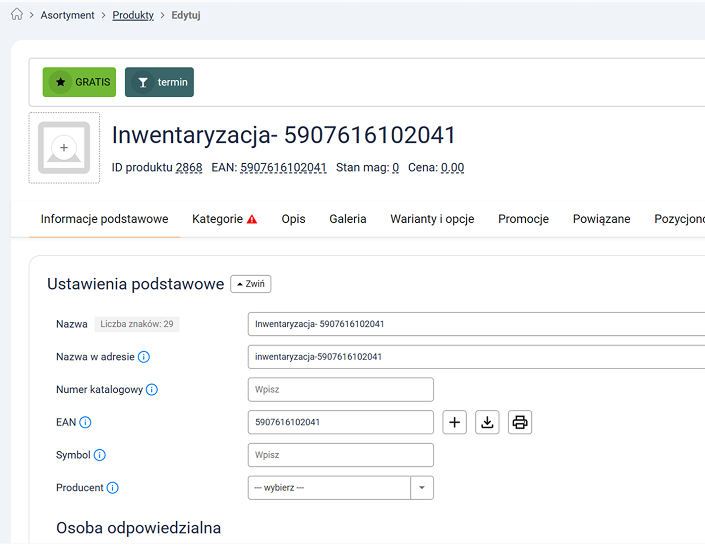Open Produkty breadcrumb link
This screenshot has height=556, width=705.
[133, 15]
